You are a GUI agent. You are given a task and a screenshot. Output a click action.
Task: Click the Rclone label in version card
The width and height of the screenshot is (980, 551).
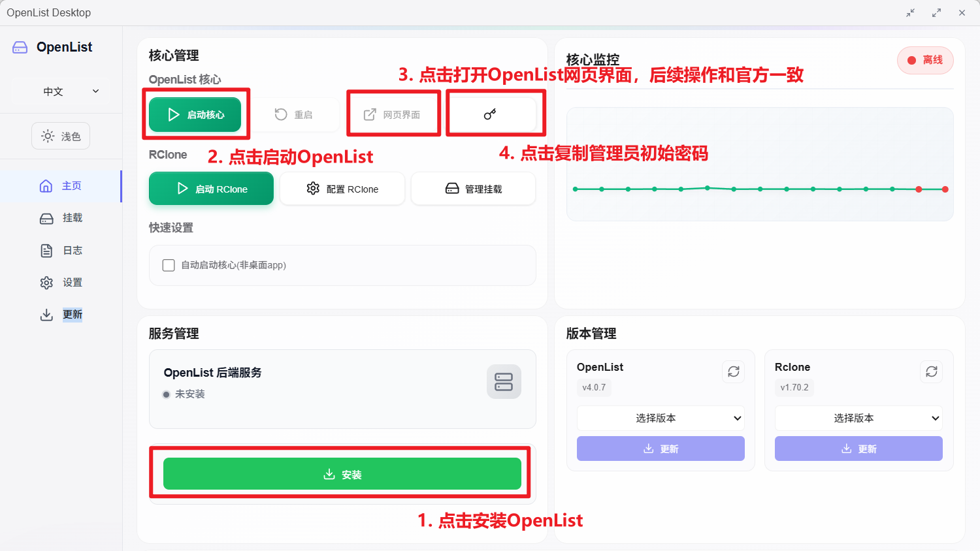coord(792,367)
